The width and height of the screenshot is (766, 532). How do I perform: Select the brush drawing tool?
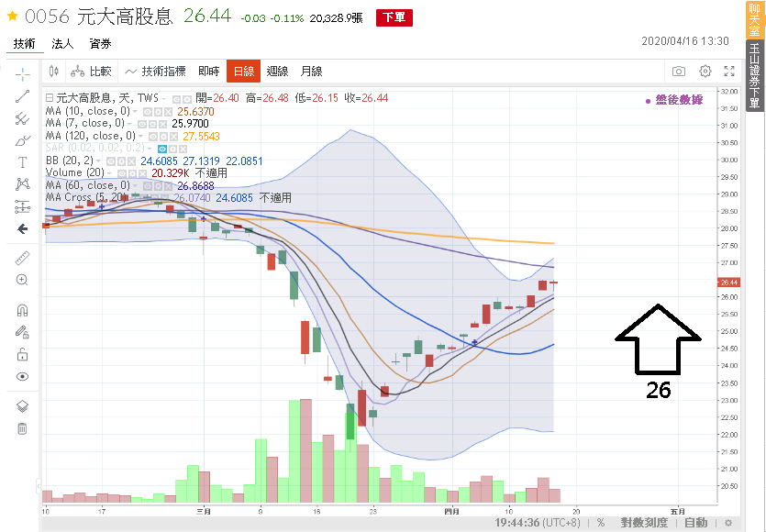point(22,140)
